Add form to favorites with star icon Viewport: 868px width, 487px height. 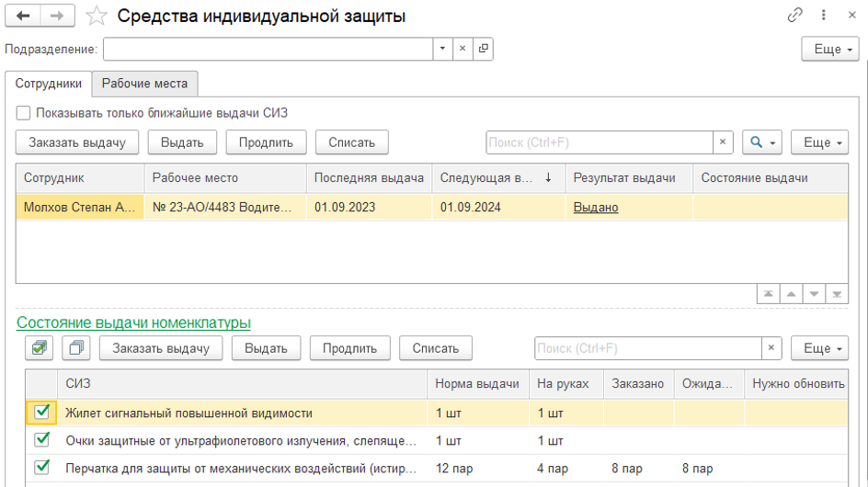pos(97,17)
